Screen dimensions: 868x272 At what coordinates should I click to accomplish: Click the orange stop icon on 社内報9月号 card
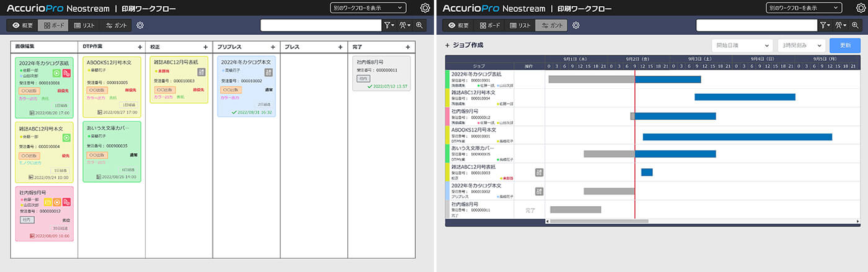[x=57, y=202]
